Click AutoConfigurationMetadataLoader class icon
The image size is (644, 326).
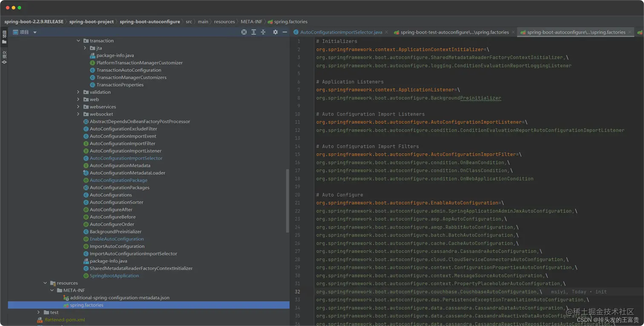point(86,173)
